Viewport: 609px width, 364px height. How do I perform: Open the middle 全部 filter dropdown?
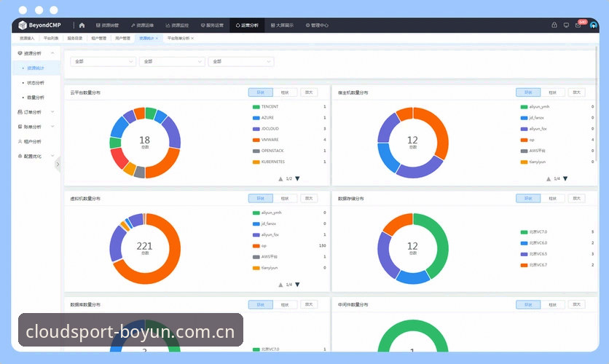click(x=172, y=61)
